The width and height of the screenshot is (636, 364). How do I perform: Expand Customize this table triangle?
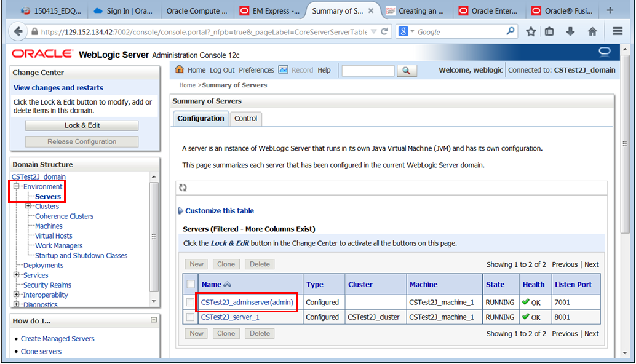click(180, 211)
